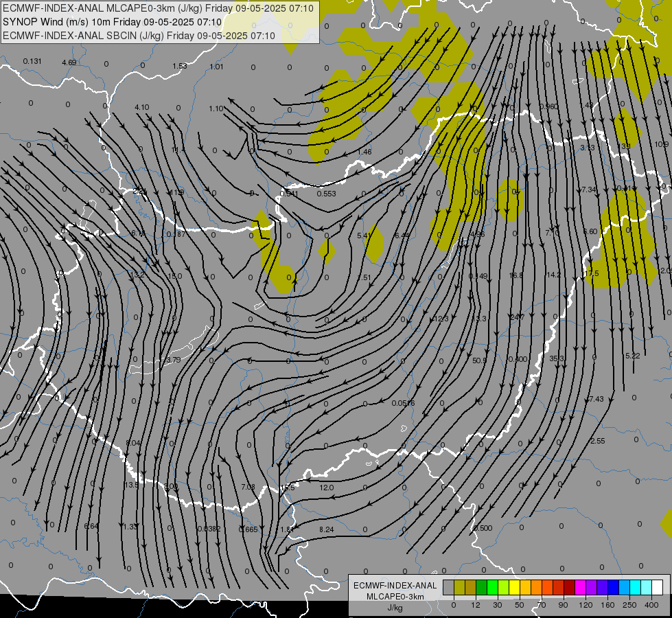The image size is (672, 618).
Task: Click the pure blue legend swatch
Action: point(613,587)
